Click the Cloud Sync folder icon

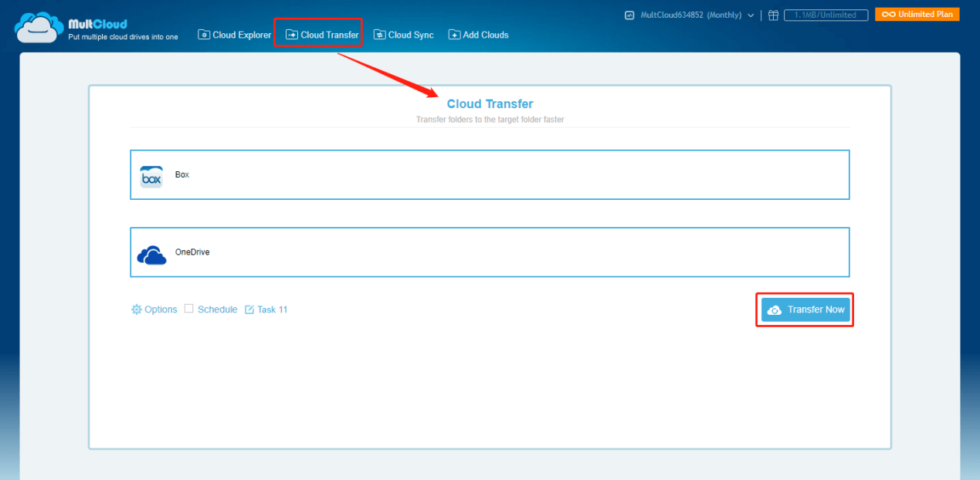pyautogui.click(x=380, y=35)
